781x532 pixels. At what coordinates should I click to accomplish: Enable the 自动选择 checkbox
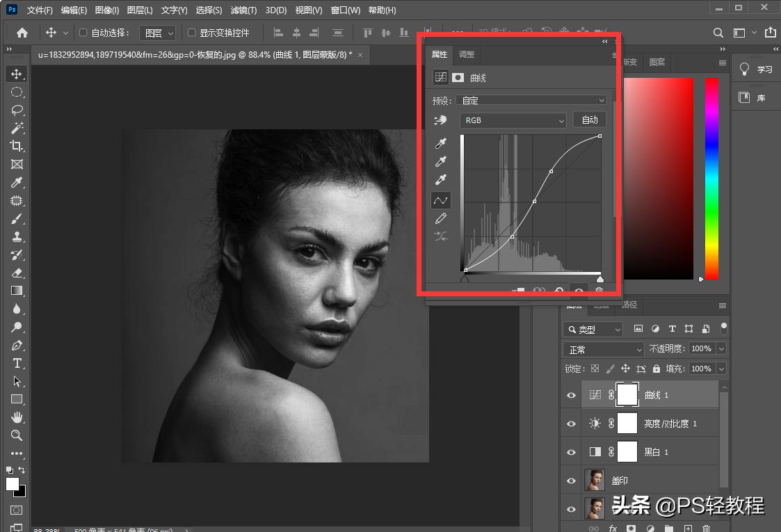click(83, 33)
